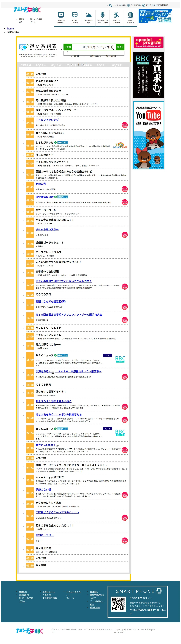Click the smartphone site QR code
Screen dimensions: 181x644
(x=118, y=604)
